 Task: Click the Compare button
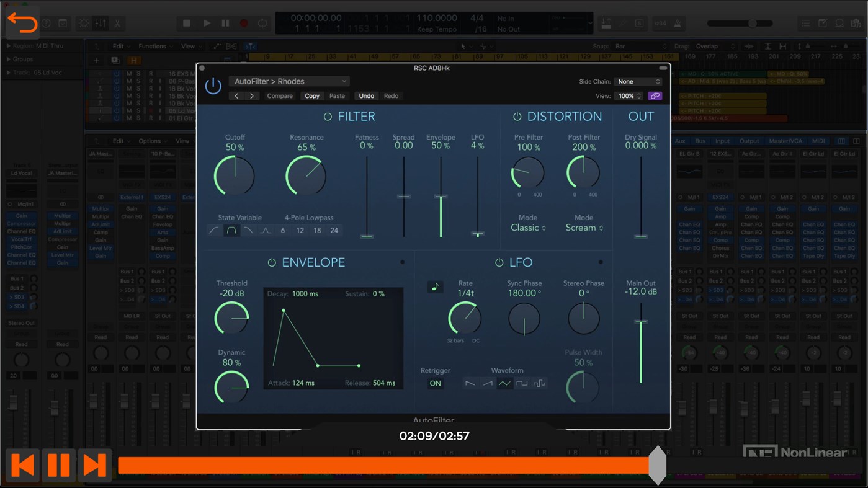click(279, 96)
